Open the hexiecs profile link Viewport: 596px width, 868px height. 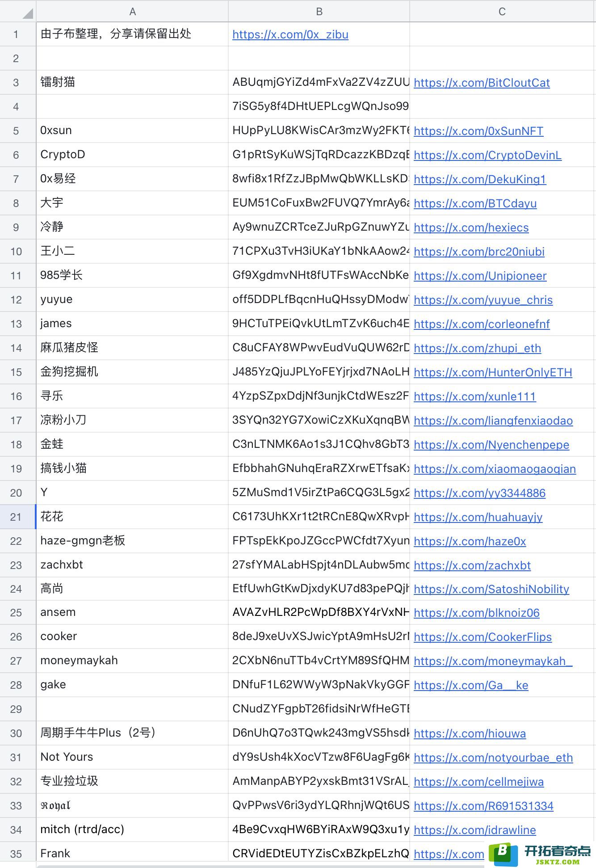[471, 228]
